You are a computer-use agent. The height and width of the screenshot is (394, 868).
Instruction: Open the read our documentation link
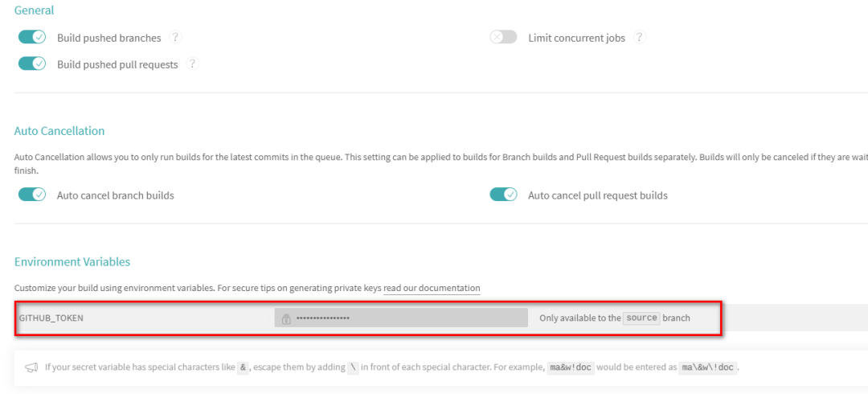(x=432, y=288)
